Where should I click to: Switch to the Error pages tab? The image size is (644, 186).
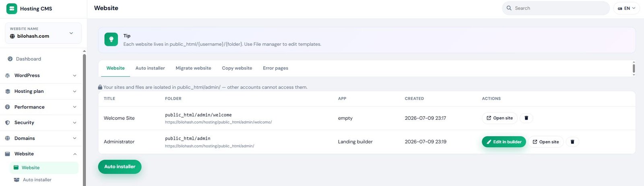pos(275,68)
